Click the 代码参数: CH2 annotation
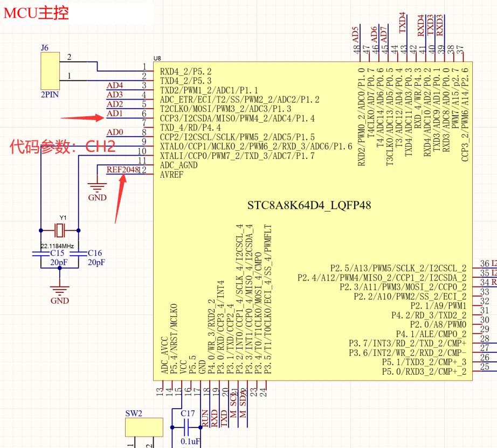 coord(63,146)
